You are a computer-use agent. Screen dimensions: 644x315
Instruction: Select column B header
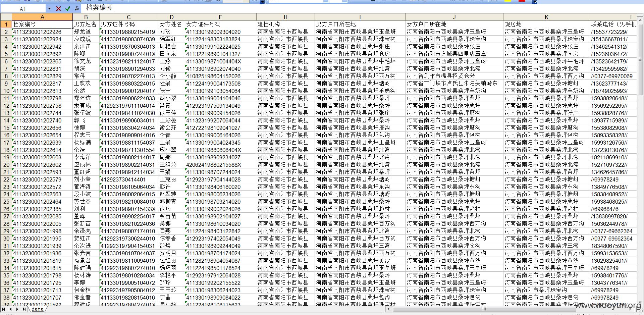(x=86, y=17)
